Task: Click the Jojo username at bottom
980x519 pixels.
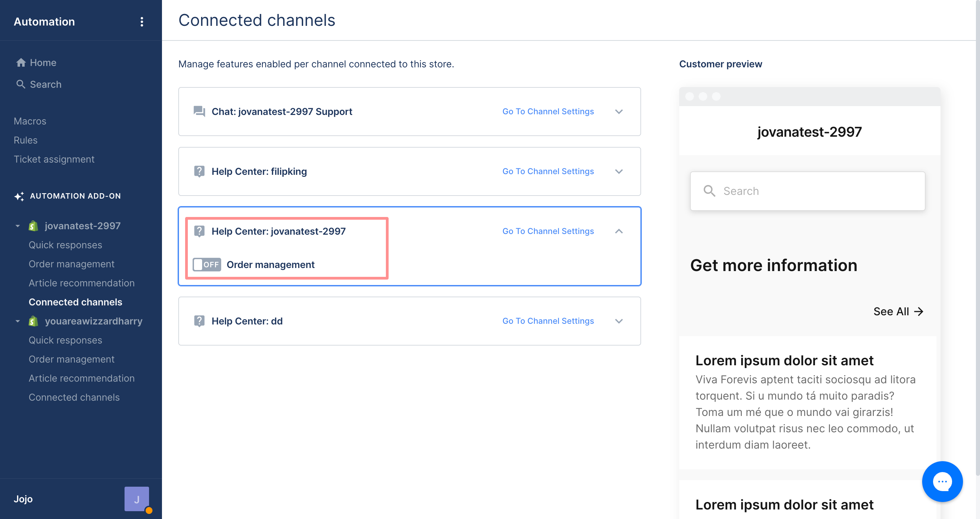Action: (x=23, y=499)
